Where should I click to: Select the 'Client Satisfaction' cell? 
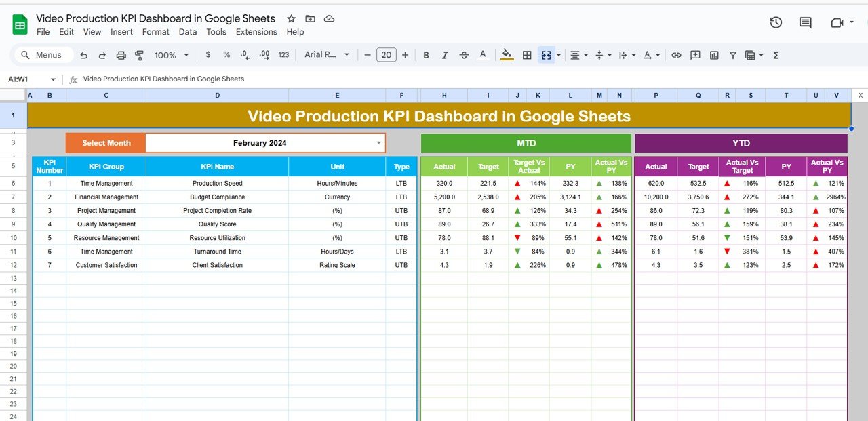click(217, 265)
